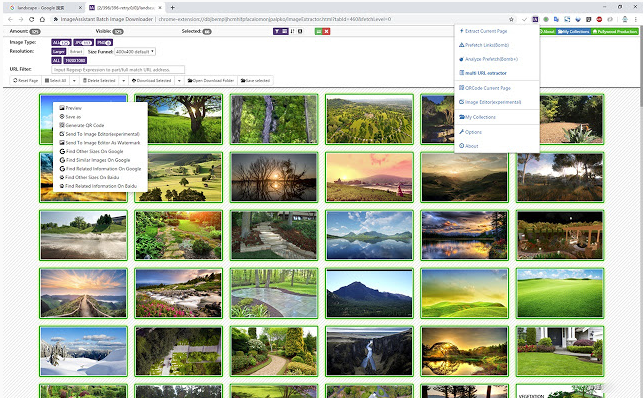Screen dimensions: 643x398
Task: Click the purple list view icon
Action: [284, 31]
